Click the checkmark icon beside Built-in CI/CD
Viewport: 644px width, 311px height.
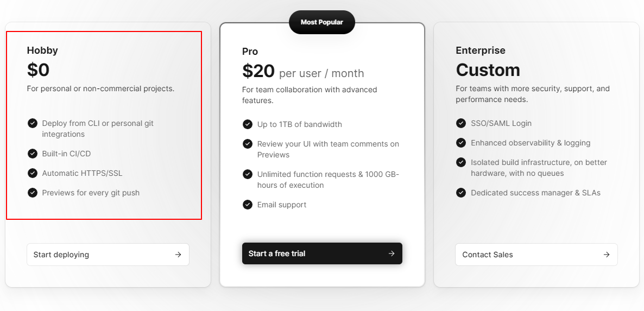click(x=33, y=154)
